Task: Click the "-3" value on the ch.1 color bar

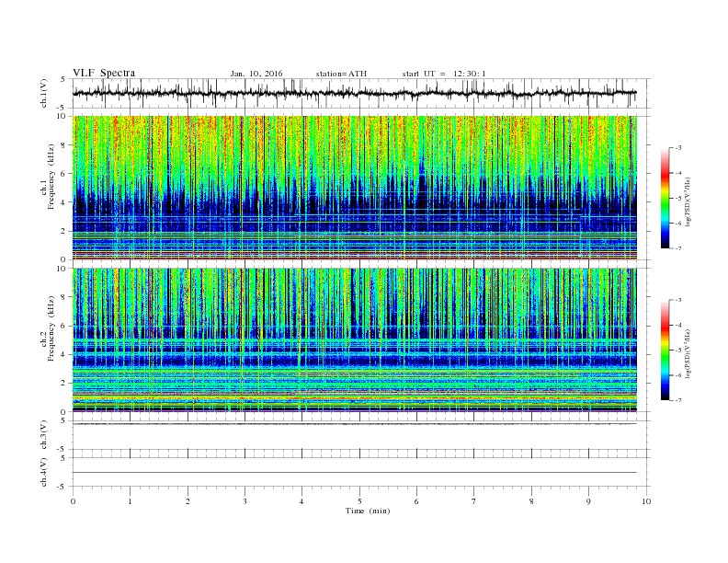Action: click(678, 148)
